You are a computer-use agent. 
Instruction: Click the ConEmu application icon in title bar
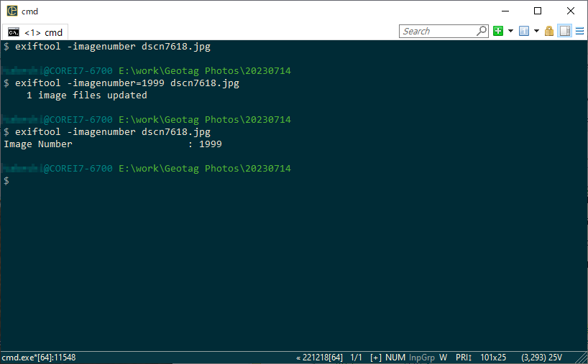pyautogui.click(x=12, y=11)
